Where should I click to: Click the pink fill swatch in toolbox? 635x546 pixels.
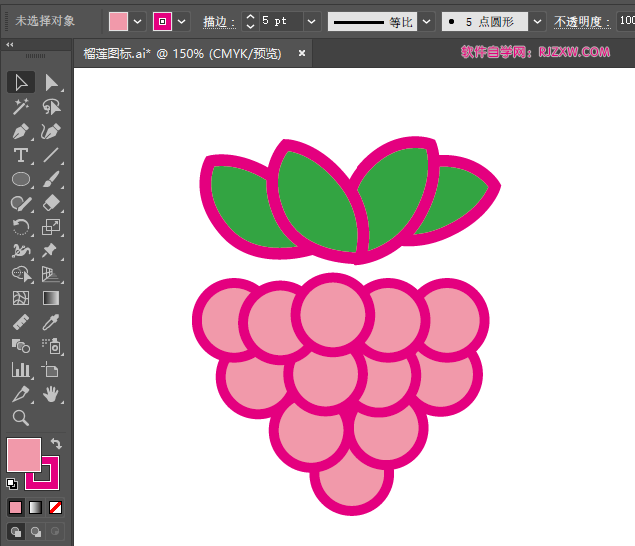coord(23,454)
